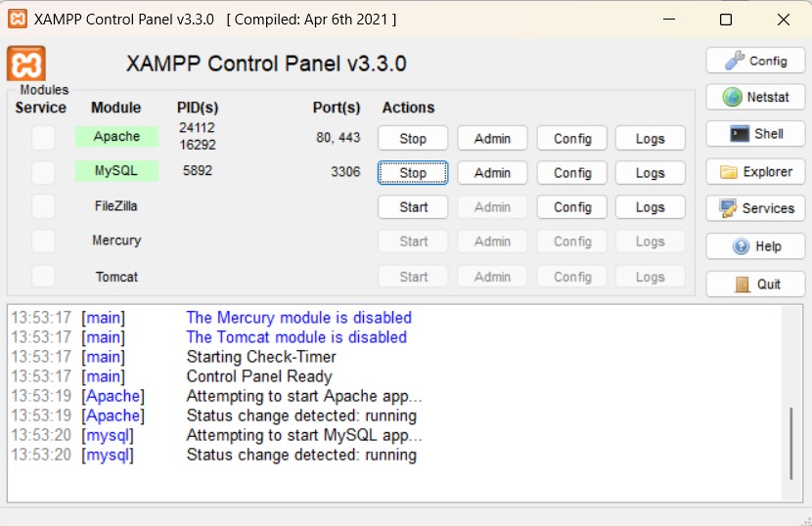Launch the Shell terminal
This screenshot has height=526, width=812.
755,134
